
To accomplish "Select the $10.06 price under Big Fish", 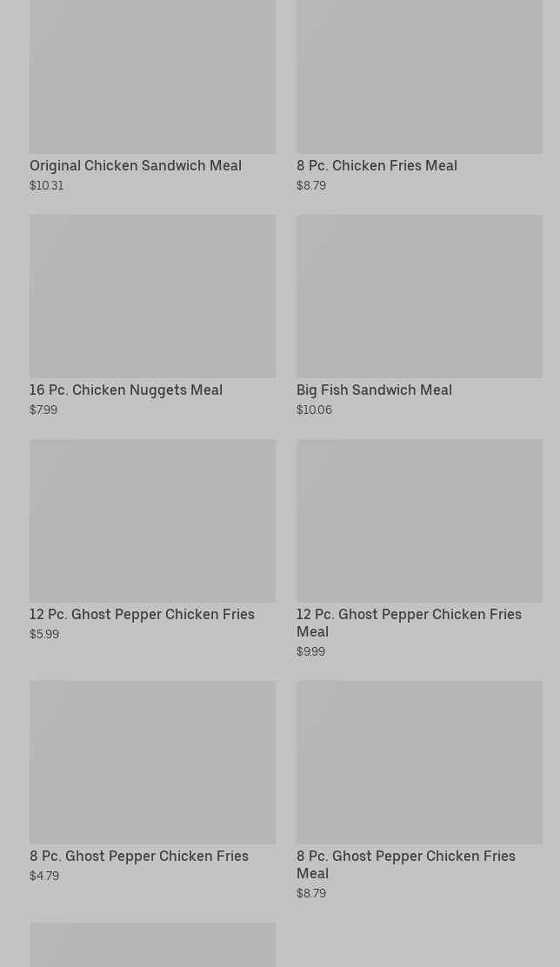I will (314, 410).
